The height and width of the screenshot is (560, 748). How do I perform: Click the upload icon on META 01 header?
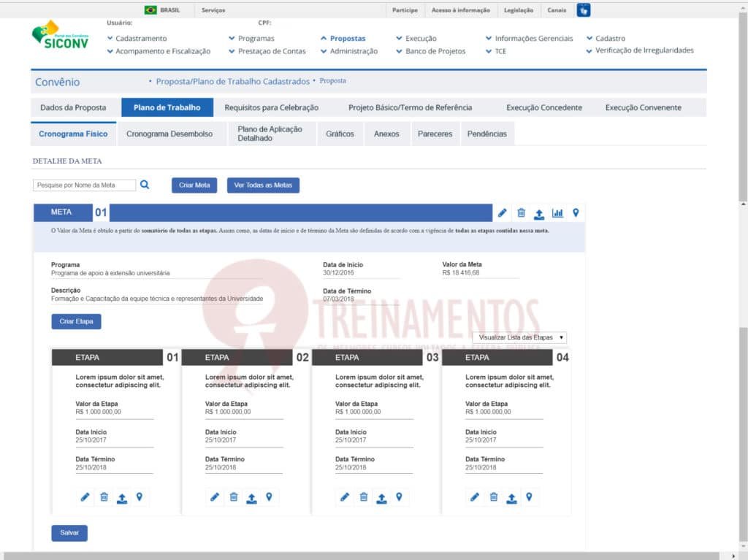tap(539, 214)
